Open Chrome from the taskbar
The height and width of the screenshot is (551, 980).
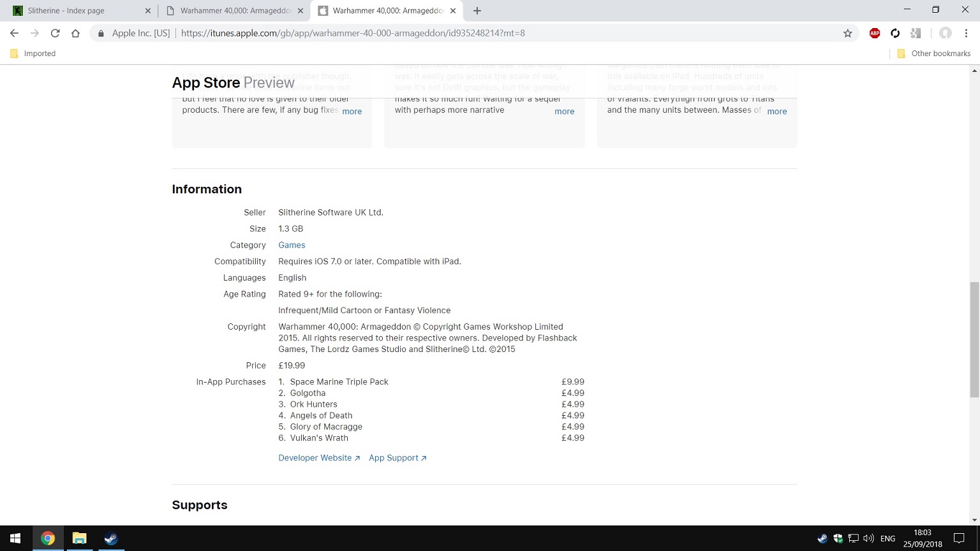coord(48,538)
